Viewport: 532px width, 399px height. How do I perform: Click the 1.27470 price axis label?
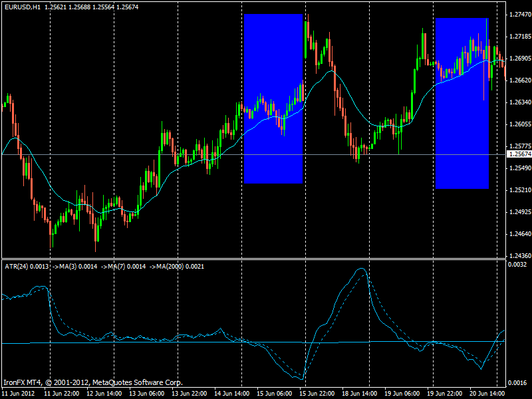pyautogui.click(x=519, y=14)
